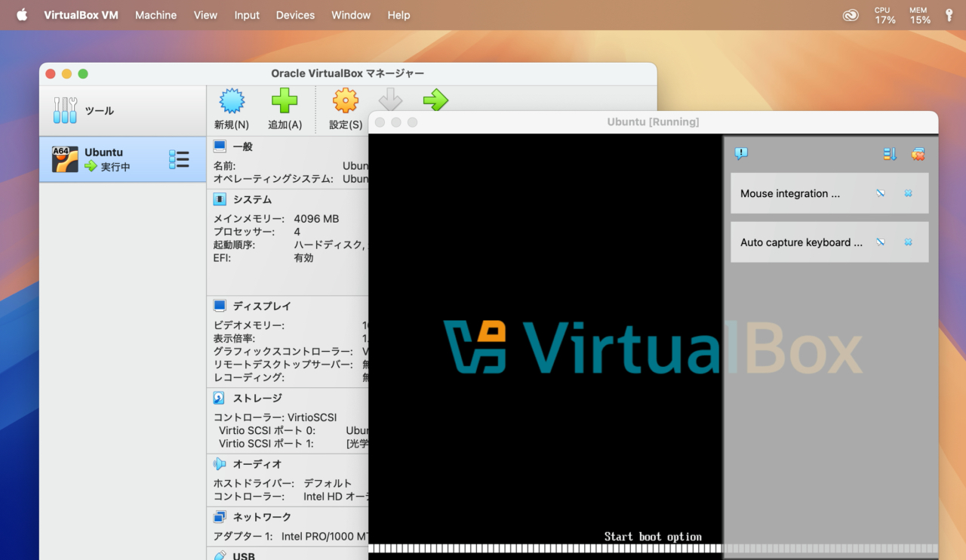Open the Apple menu
This screenshot has width=966, height=560.
22,14
